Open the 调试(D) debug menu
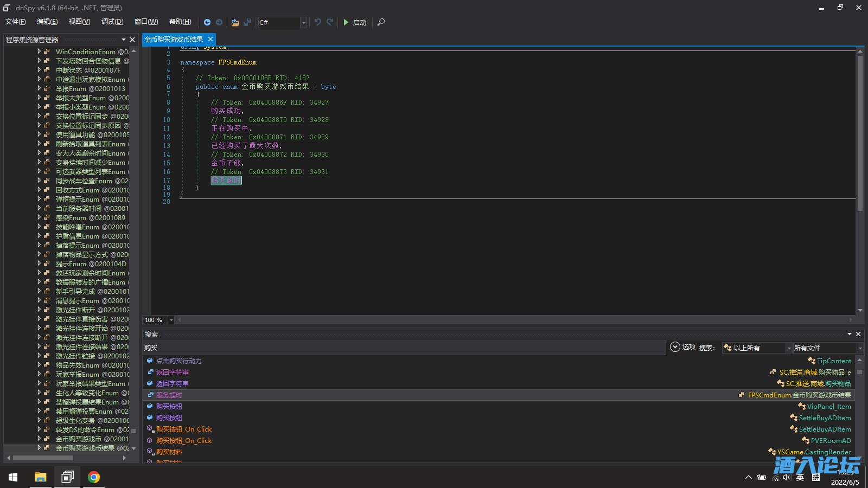This screenshot has width=868, height=488. 112,22
